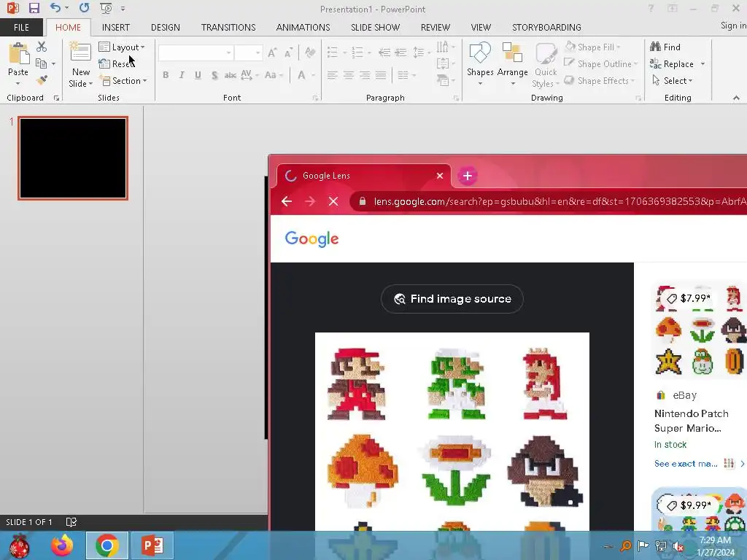Image resolution: width=747 pixels, height=560 pixels.
Task: Launch Firefox from the taskbar
Action: point(63,545)
